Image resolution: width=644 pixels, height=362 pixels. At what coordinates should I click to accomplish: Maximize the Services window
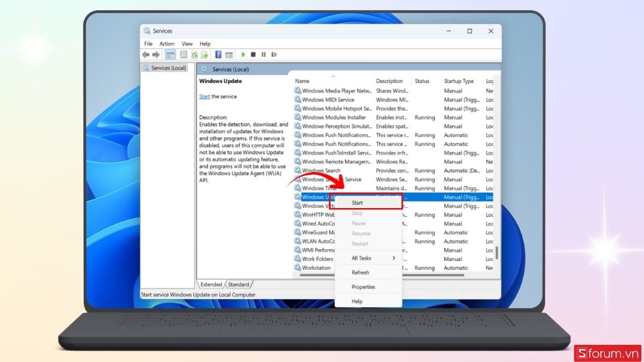point(470,31)
